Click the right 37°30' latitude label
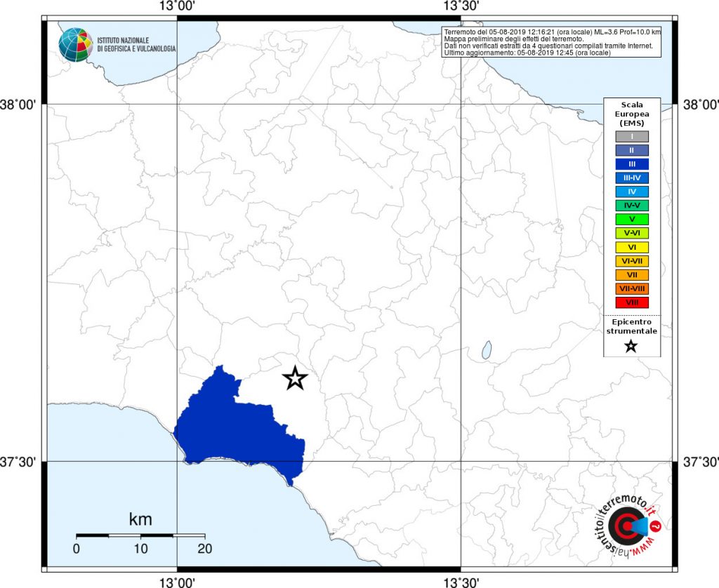Image resolution: width=719 pixels, height=588 pixels. click(701, 462)
